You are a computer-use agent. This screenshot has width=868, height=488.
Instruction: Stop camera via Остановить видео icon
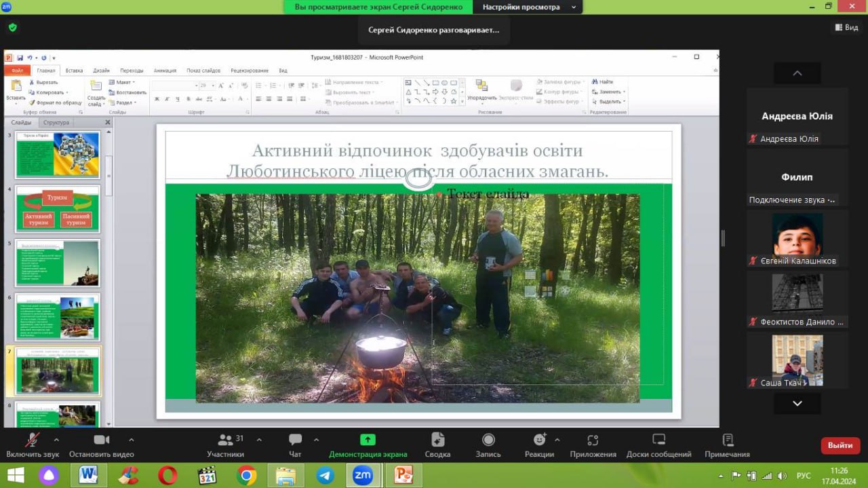coord(102,439)
